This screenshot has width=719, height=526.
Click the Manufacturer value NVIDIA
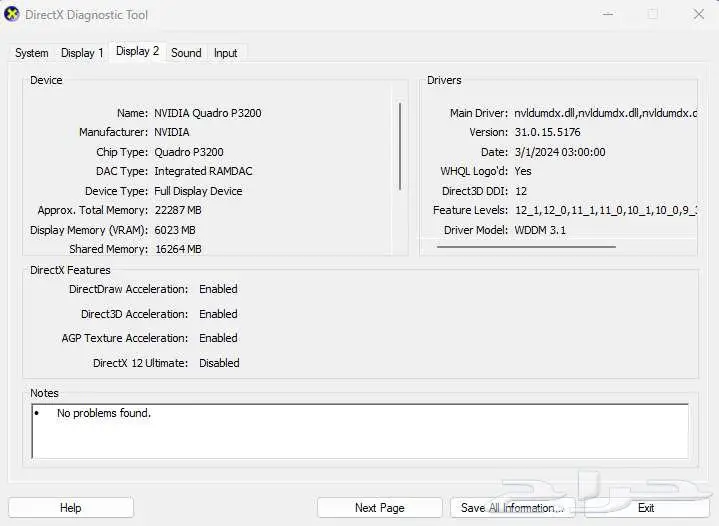(x=171, y=132)
